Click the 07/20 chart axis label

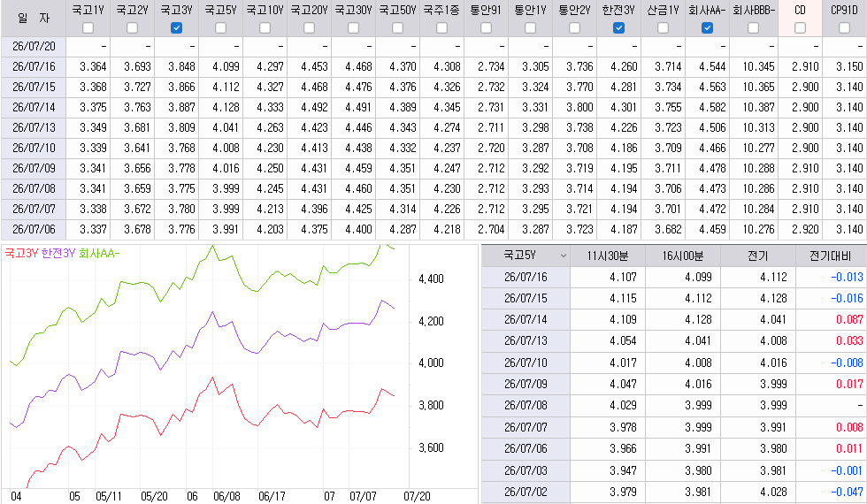(417, 496)
